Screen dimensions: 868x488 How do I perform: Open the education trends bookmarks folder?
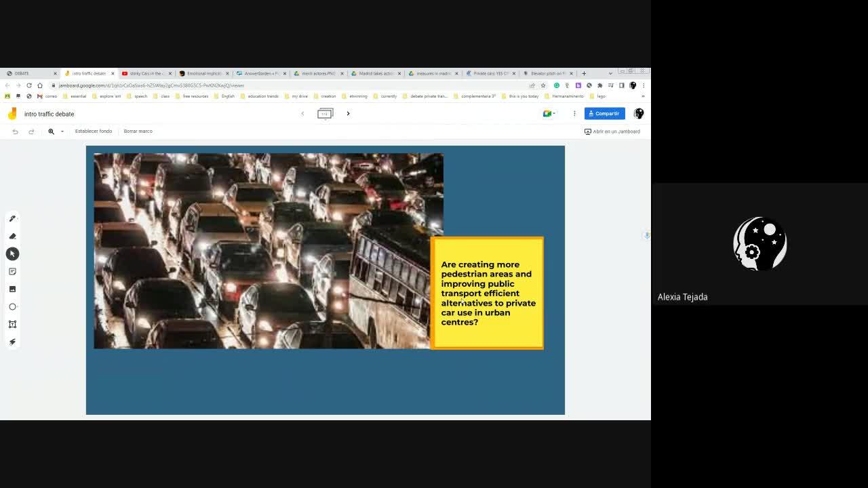(x=259, y=96)
